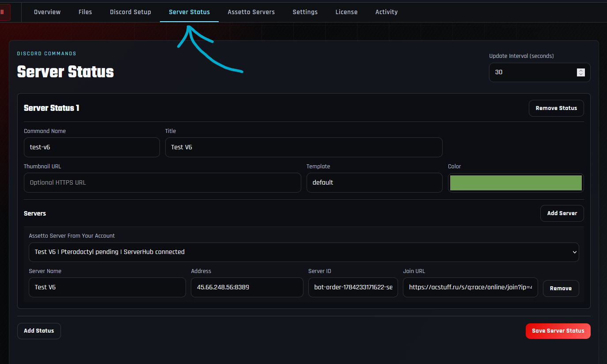Click the Address field 45.66.248.56:8389

247,287
